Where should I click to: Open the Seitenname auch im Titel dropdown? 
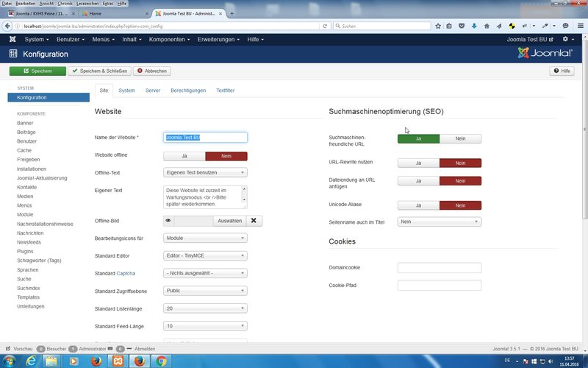click(x=440, y=222)
